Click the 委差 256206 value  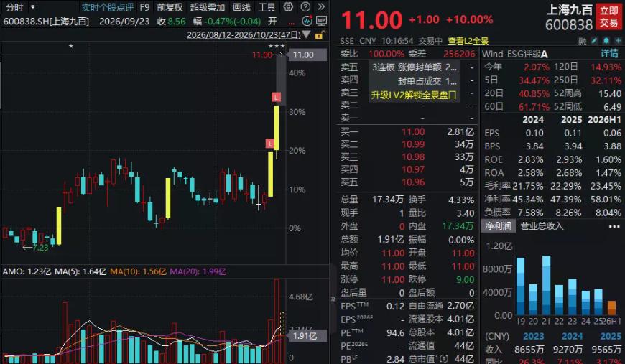click(459, 54)
